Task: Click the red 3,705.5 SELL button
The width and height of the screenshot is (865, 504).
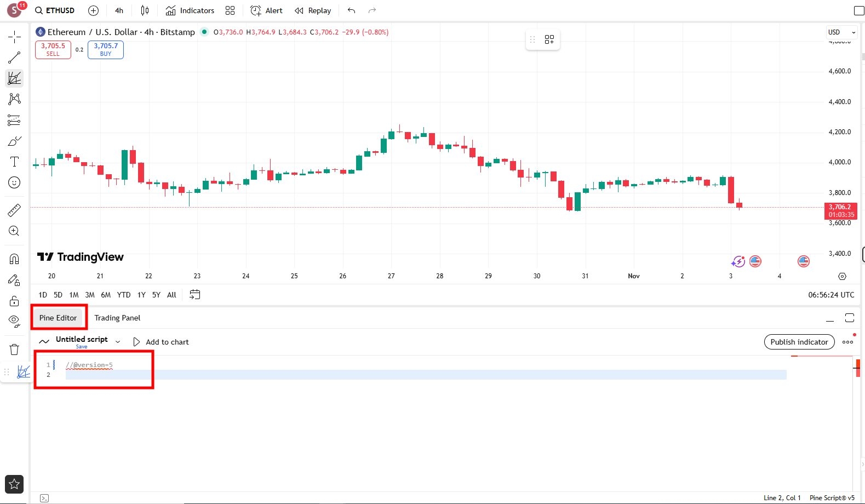Action: 53,49
